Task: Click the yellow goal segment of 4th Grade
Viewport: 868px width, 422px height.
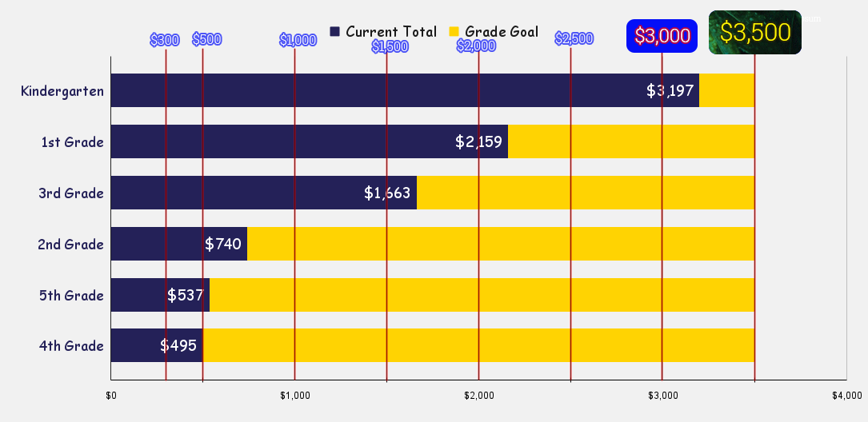Action: tap(480, 346)
